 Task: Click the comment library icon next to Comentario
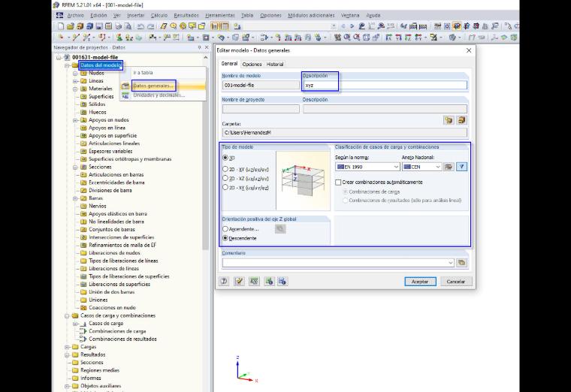click(x=462, y=262)
